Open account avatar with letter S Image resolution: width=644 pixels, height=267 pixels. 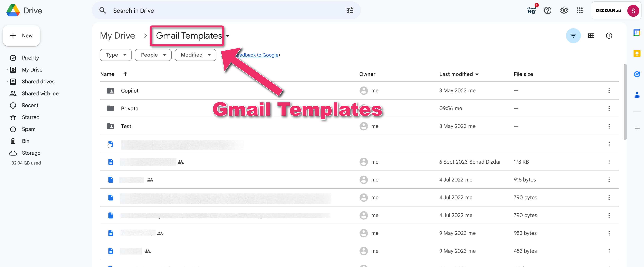coord(633,10)
